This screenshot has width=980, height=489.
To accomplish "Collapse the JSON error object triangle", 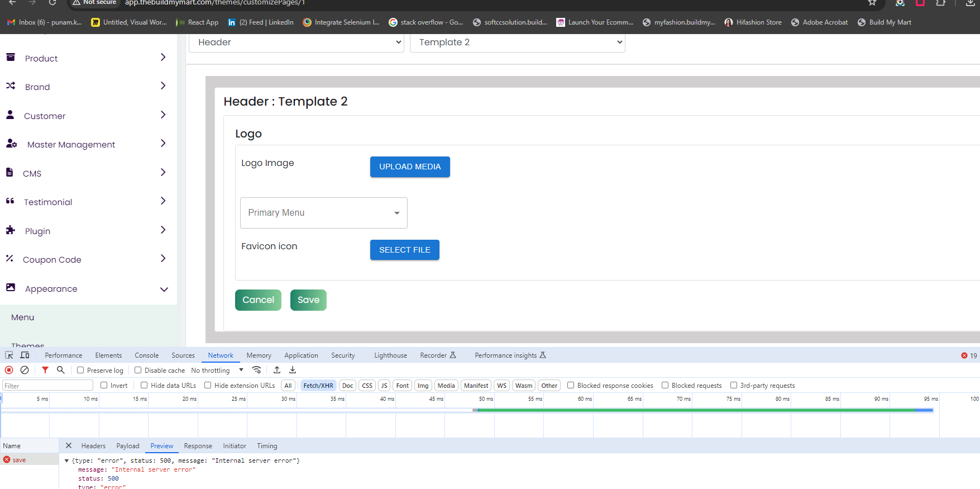I will coord(67,460).
